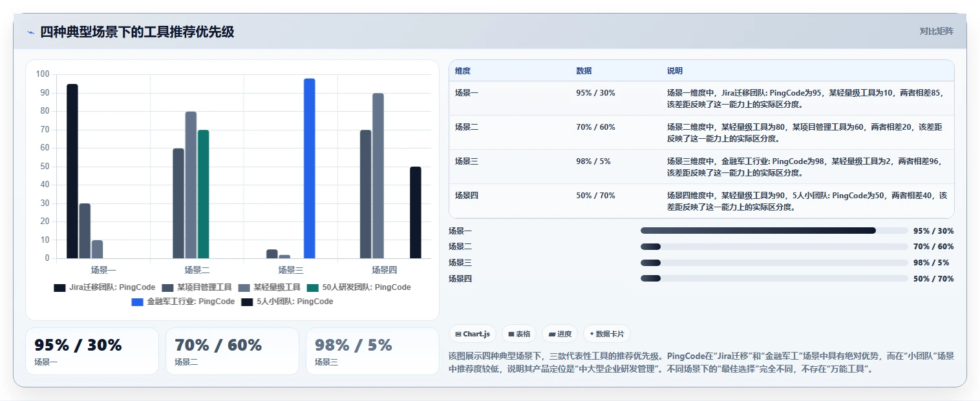Click the 场景一 x-axis label on chart
Viewport: 980px width, 401px height.
click(x=103, y=270)
